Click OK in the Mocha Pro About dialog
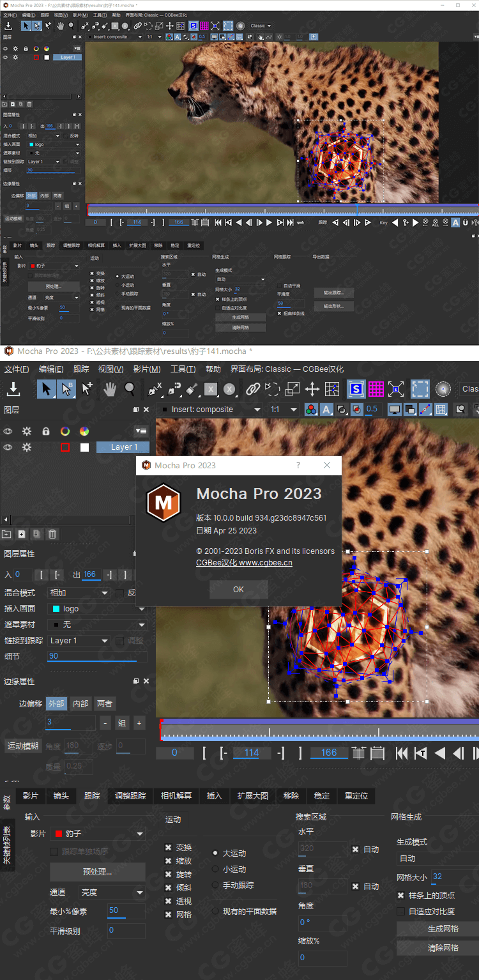Image resolution: width=479 pixels, height=980 pixels. [x=238, y=590]
